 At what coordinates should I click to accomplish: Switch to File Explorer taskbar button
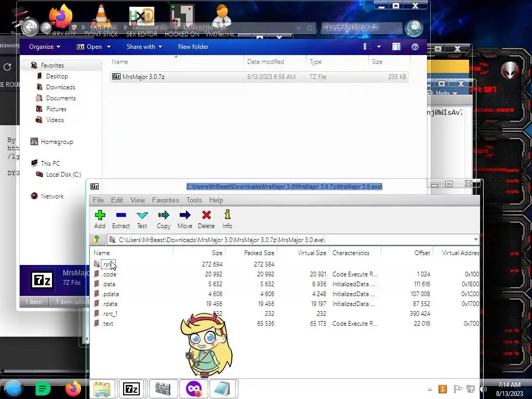click(x=102, y=389)
